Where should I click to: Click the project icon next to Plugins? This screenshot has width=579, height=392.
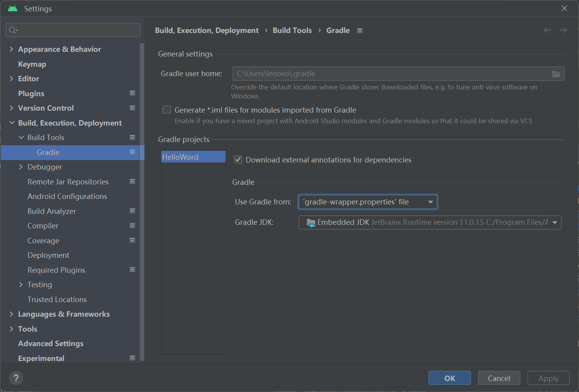tap(133, 93)
